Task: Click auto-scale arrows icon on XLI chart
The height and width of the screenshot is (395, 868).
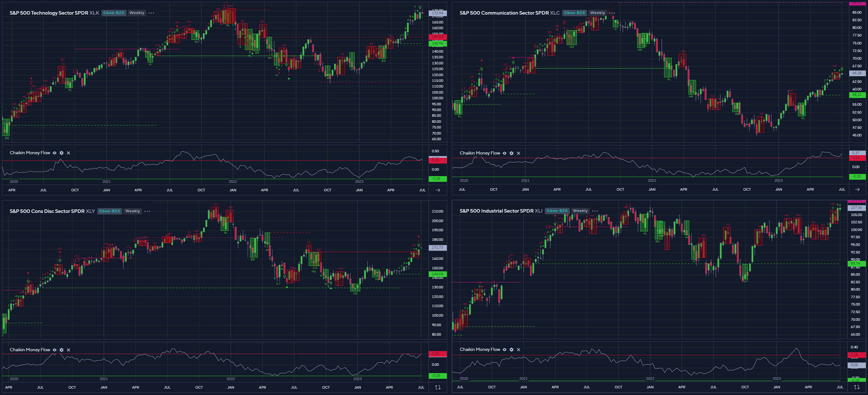Action: click(x=857, y=387)
